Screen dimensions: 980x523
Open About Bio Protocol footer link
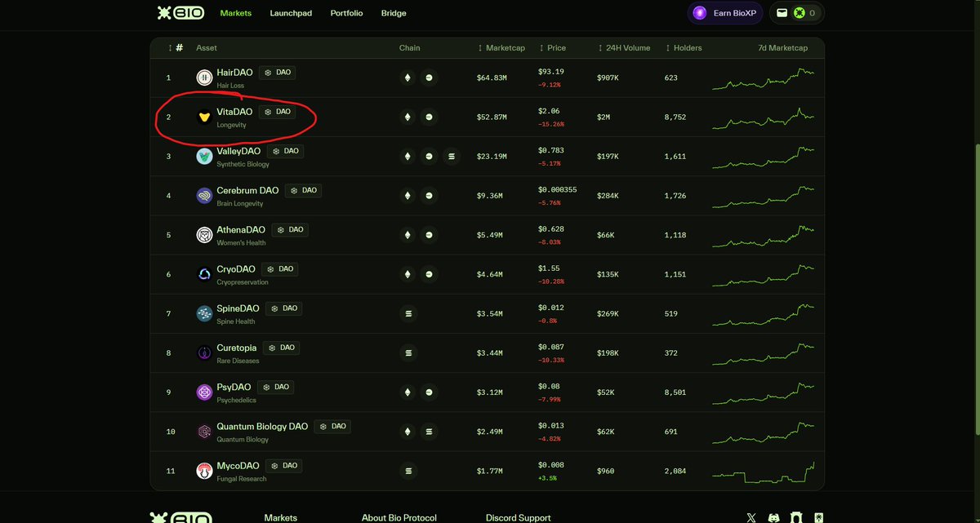click(399, 518)
